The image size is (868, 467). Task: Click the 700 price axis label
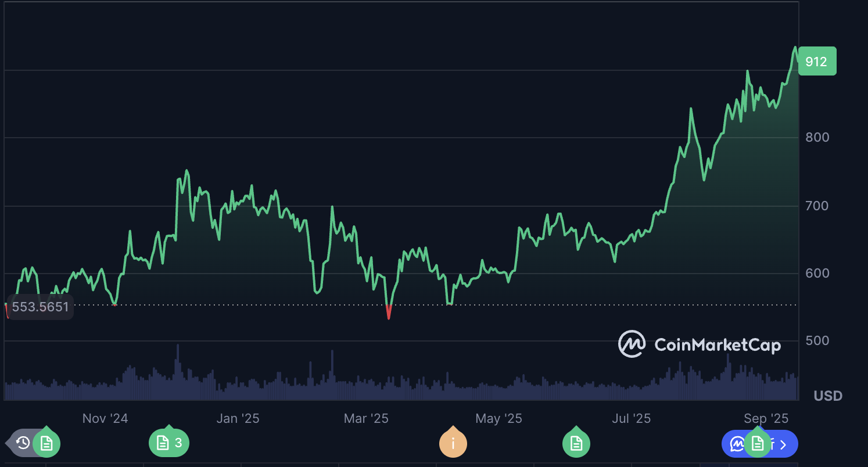click(817, 206)
